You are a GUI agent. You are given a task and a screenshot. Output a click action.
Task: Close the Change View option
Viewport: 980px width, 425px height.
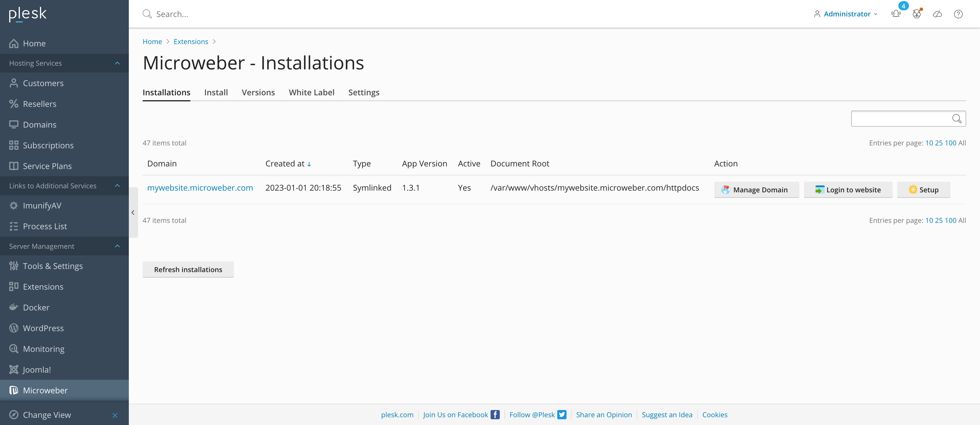click(115, 415)
